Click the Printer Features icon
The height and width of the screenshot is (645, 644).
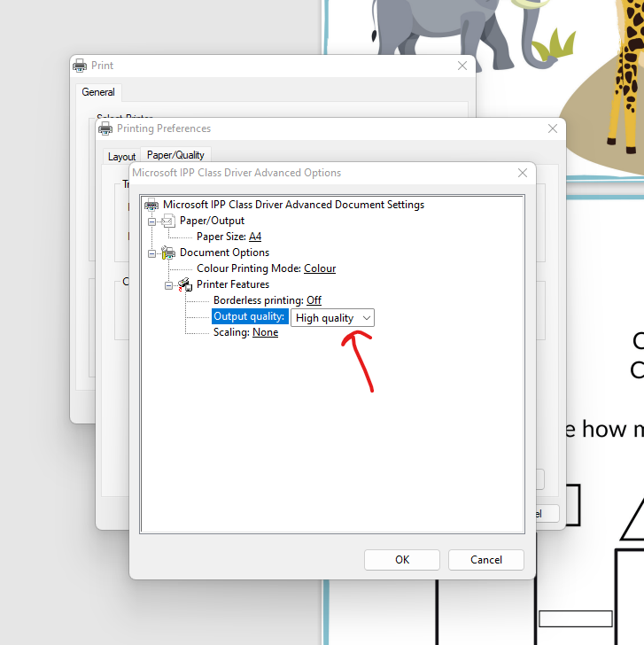pyautogui.click(x=185, y=284)
